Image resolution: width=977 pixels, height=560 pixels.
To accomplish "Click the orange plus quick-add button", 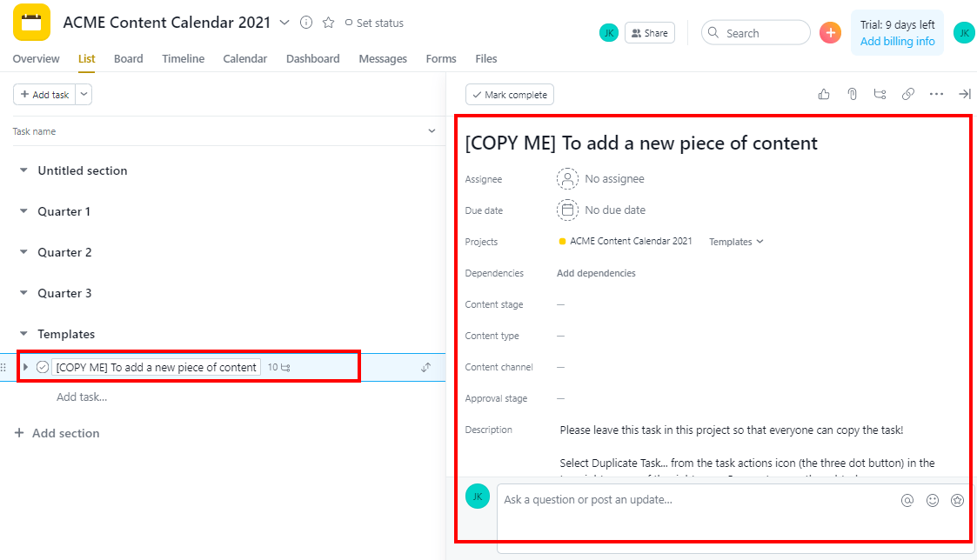I will pyautogui.click(x=830, y=32).
